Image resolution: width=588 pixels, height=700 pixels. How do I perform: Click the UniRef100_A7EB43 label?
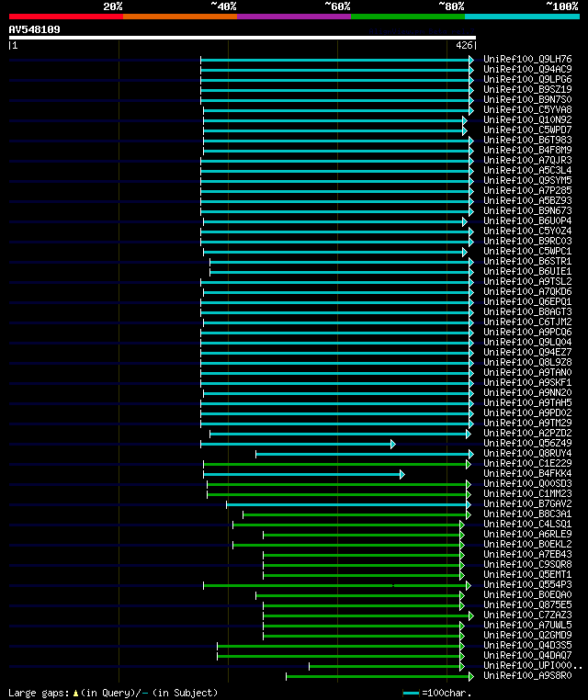tap(527, 554)
